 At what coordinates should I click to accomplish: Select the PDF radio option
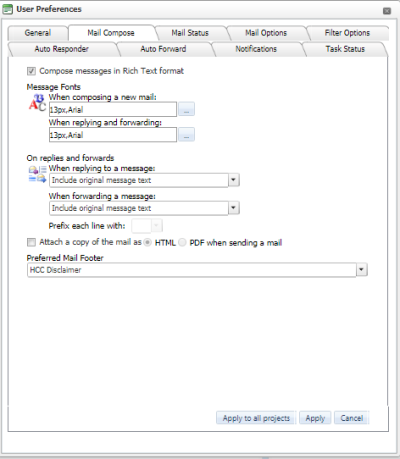click(x=182, y=242)
